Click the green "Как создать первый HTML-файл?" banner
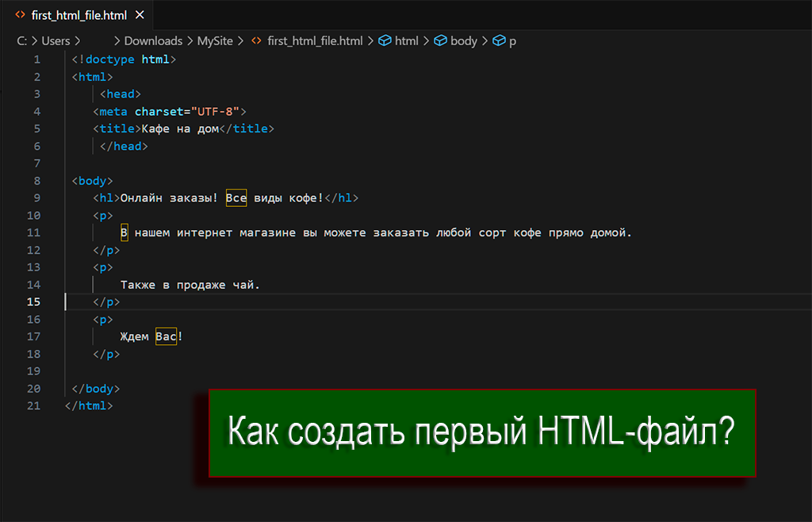The height and width of the screenshot is (522, 812). [481, 432]
